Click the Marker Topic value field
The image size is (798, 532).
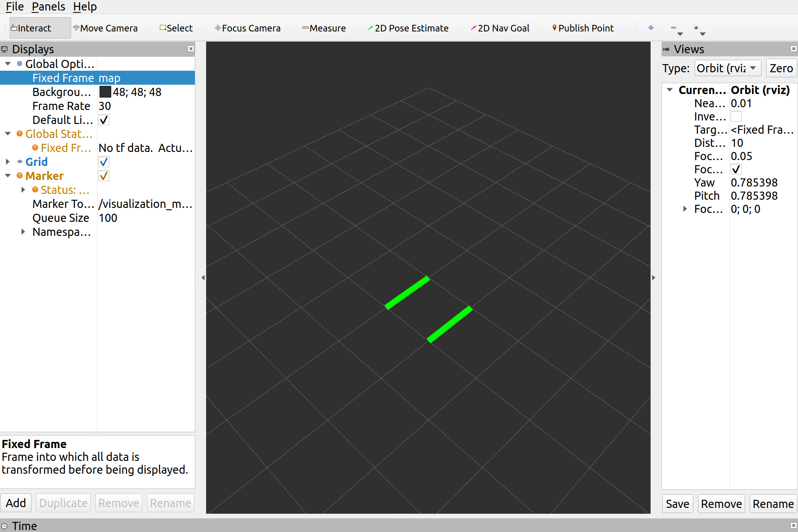(x=146, y=204)
